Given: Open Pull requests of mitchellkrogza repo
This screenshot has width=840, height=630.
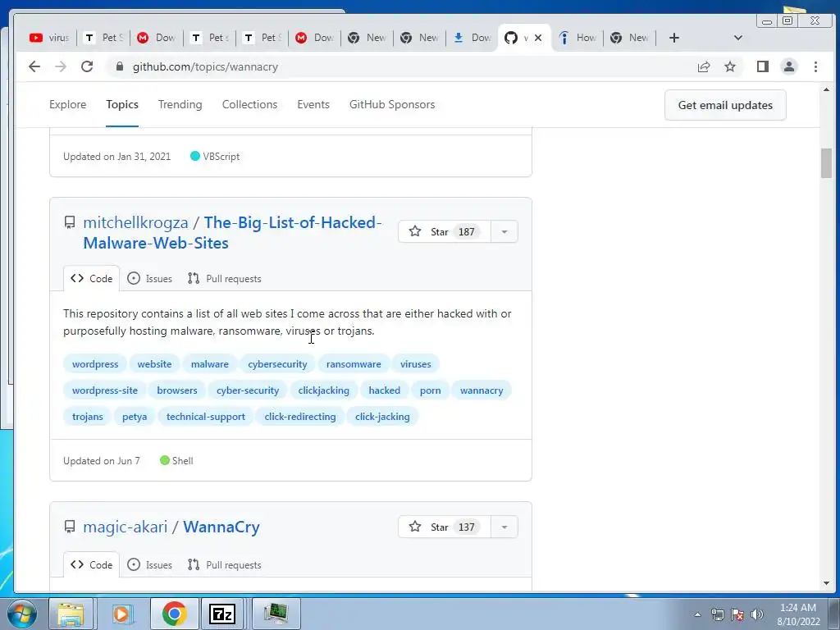Looking at the screenshot, I should [x=225, y=279].
